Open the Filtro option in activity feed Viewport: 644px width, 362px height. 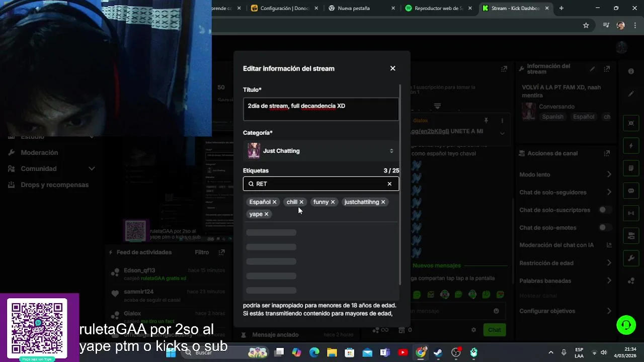(202, 252)
